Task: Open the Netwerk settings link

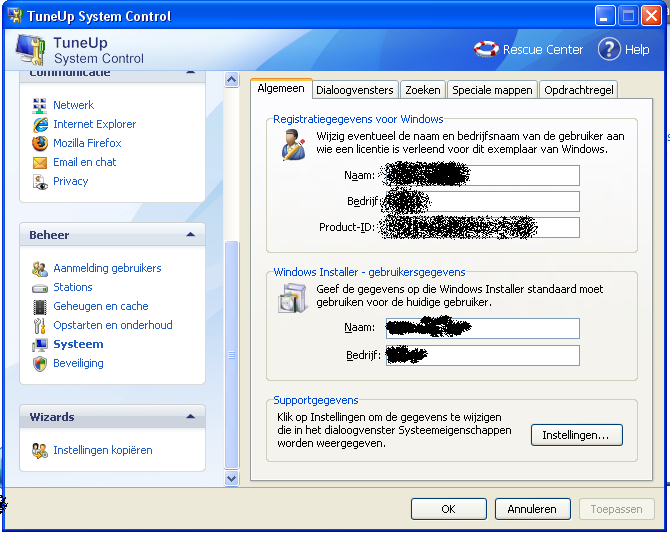Action: 73,105
